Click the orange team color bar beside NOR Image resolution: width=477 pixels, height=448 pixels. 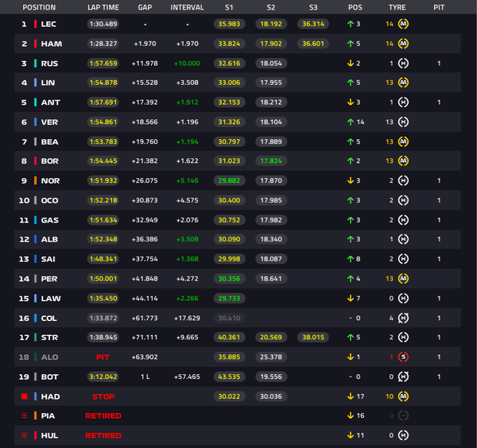click(35, 180)
